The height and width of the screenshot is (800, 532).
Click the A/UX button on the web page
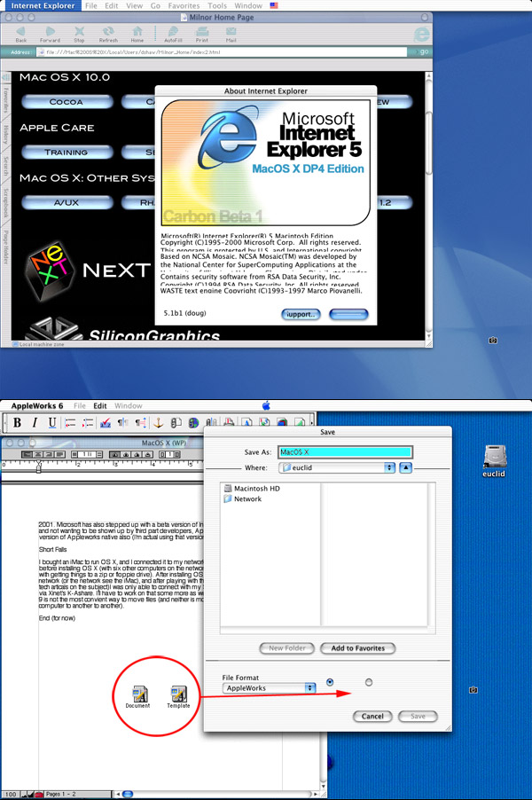[66, 202]
